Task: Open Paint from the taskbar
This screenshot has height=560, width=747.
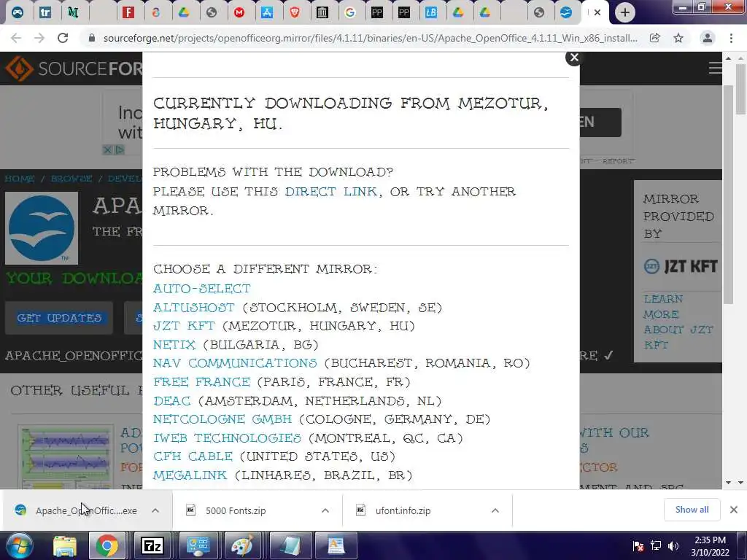Action: point(242,545)
